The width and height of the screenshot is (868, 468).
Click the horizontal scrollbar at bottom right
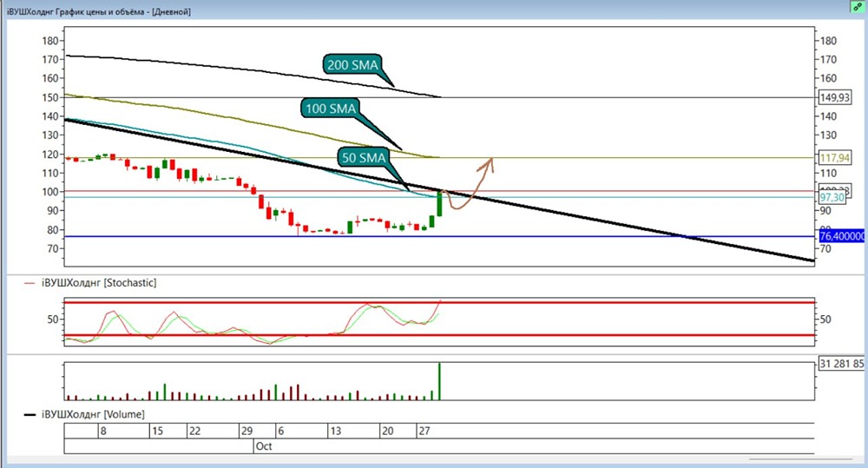click(800, 458)
